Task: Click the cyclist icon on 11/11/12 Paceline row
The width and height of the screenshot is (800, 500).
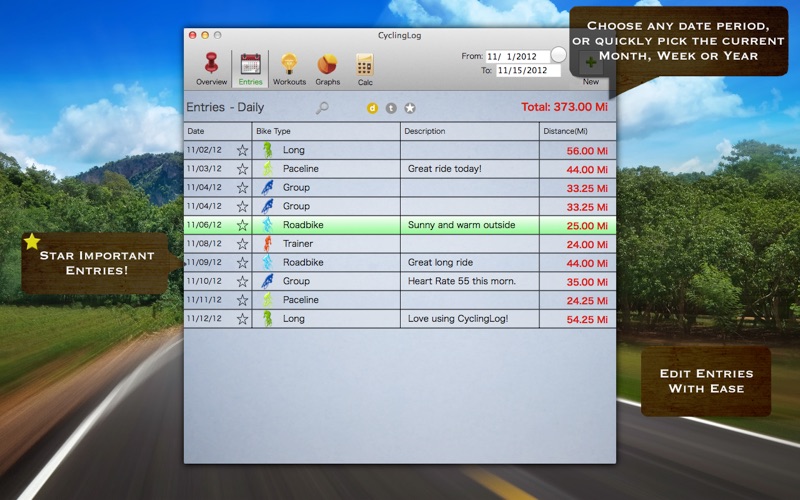Action: 267,300
